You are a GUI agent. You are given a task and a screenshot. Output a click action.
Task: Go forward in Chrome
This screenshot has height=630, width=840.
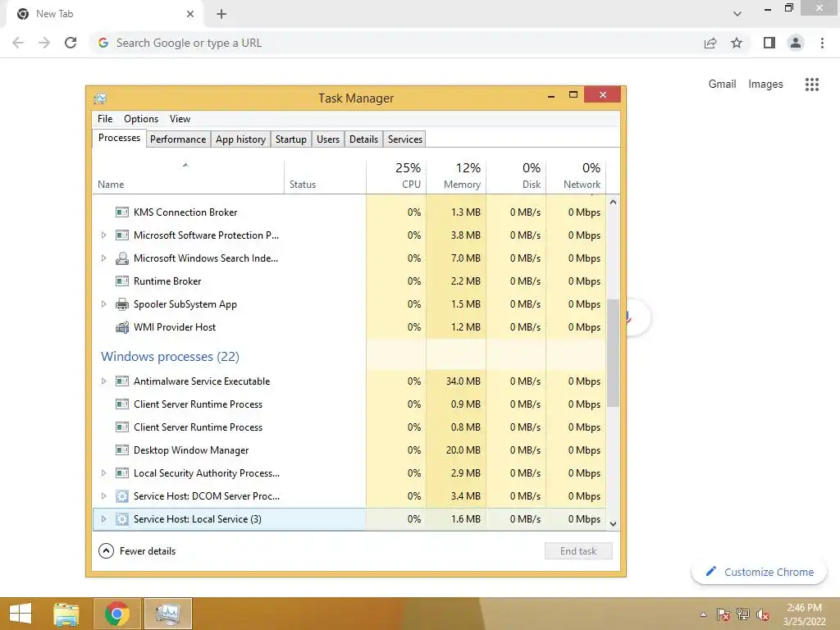point(44,43)
